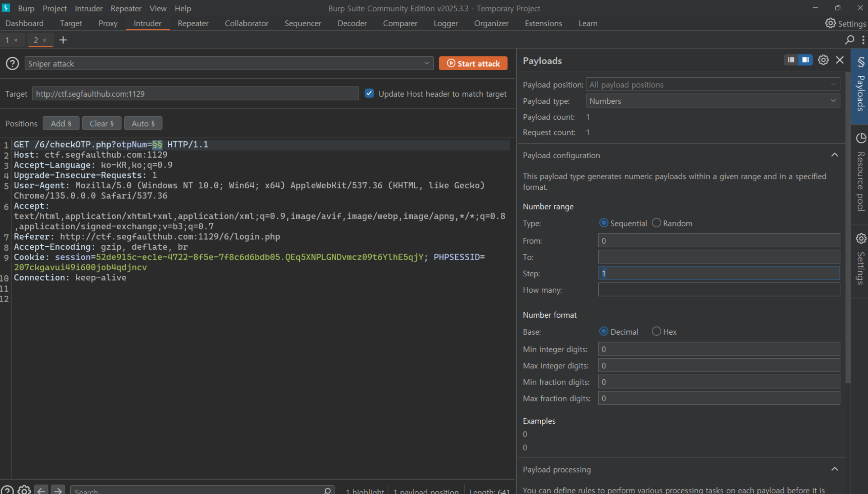Switch to the Target tab
Image resolution: width=868 pixels, height=494 pixels.
coord(71,23)
